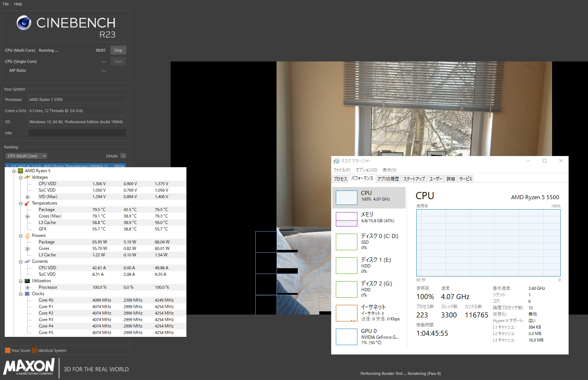Expand the VID (Max) row

tap(28, 197)
